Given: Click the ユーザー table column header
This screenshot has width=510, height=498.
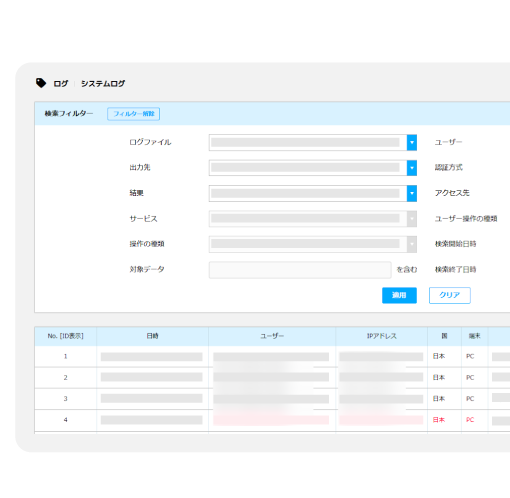Looking at the screenshot, I should [272, 336].
